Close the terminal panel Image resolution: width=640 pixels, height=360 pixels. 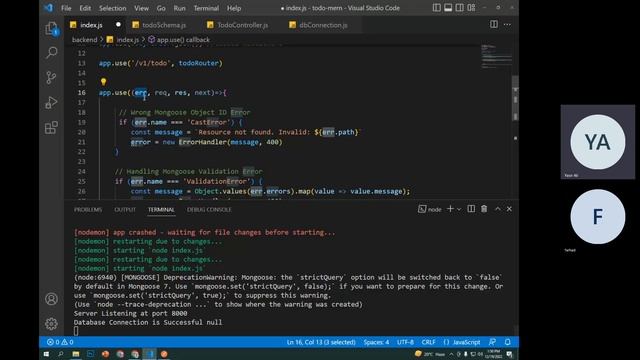click(x=509, y=209)
